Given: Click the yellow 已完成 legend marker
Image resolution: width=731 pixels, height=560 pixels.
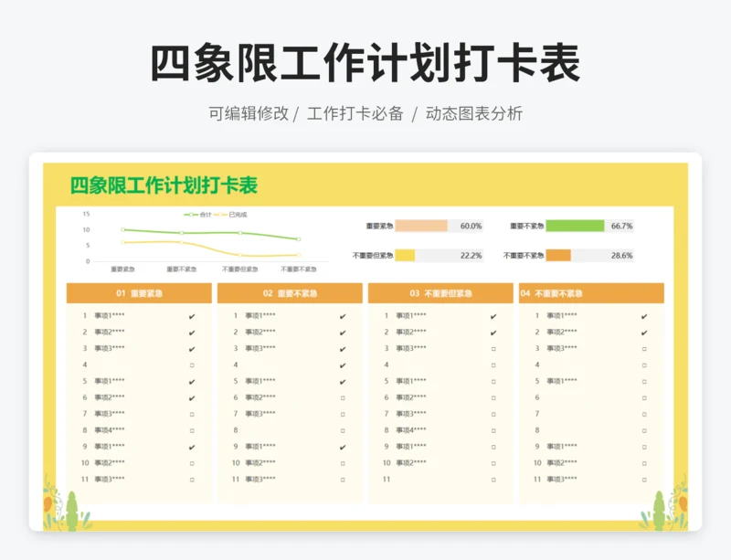Looking at the screenshot, I should (221, 215).
